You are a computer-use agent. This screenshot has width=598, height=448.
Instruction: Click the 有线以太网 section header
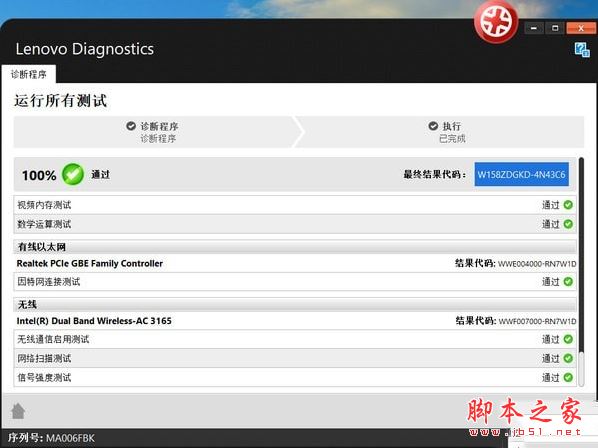click(x=295, y=247)
